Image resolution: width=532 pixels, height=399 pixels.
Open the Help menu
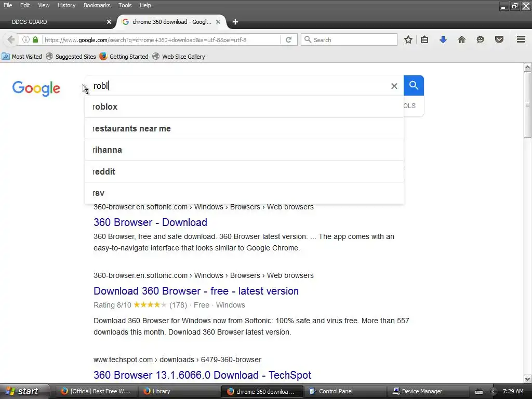click(x=145, y=5)
